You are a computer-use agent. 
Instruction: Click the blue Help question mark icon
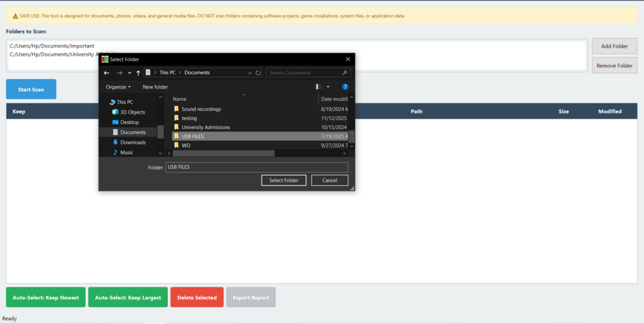pos(345,87)
